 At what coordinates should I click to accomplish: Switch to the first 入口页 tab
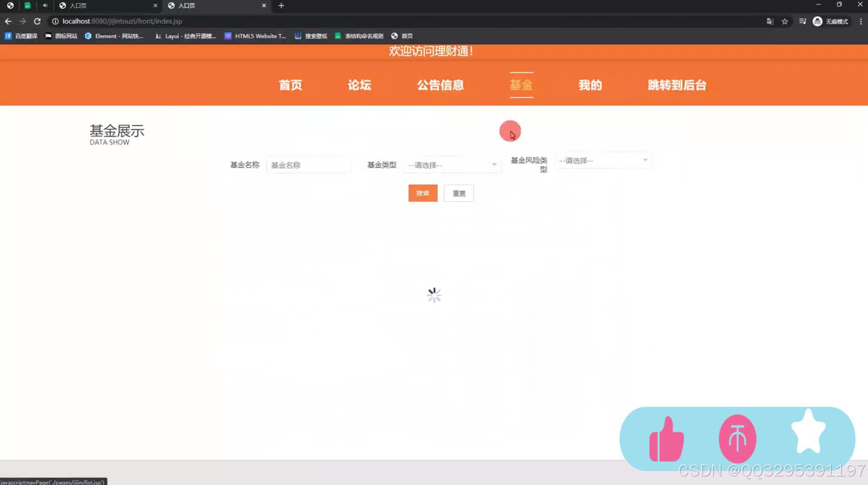(x=108, y=5)
